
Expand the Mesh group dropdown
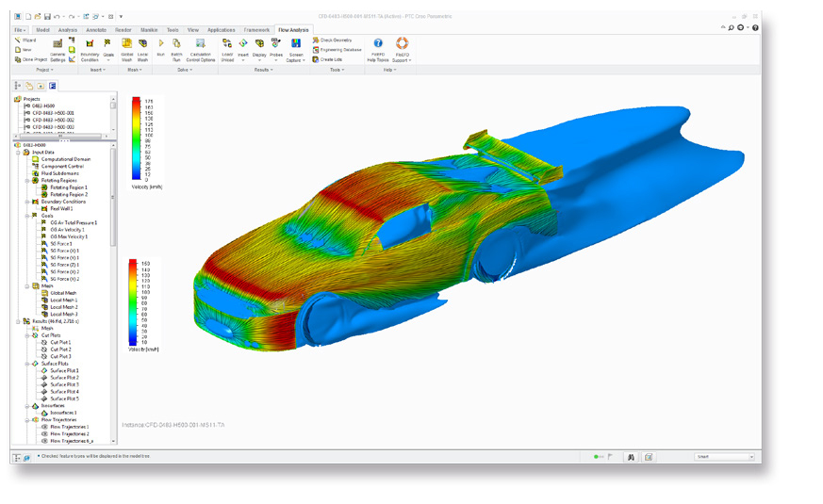pyautogui.click(x=135, y=70)
